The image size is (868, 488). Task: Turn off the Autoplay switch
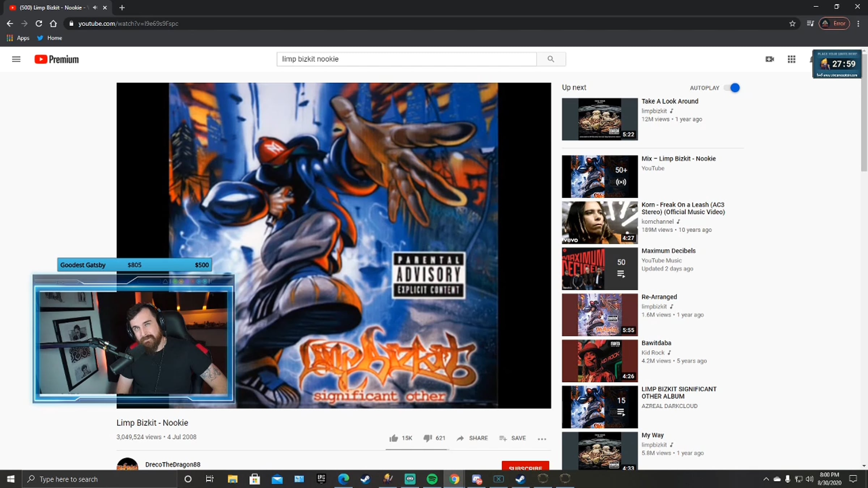tap(732, 88)
